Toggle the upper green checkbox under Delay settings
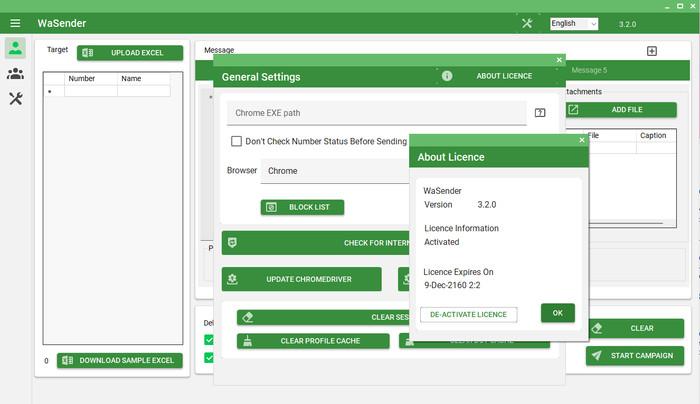Image resolution: width=700 pixels, height=404 pixels. pos(209,340)
